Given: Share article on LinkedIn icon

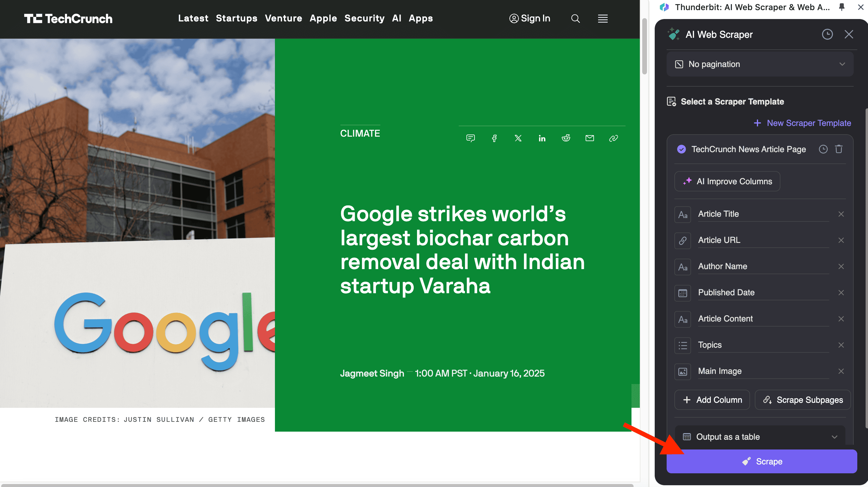Looking at the screenshot, I should point(542,138).
